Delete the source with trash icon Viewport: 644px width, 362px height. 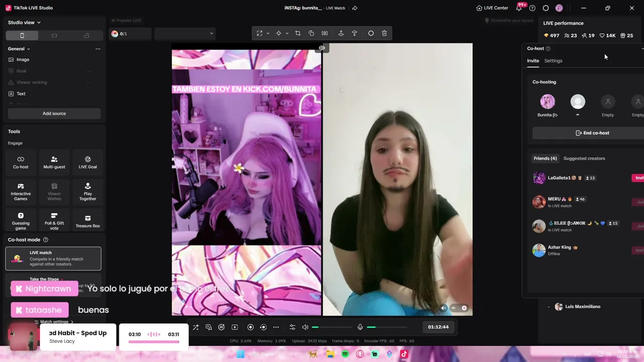(x=384, y=33)
